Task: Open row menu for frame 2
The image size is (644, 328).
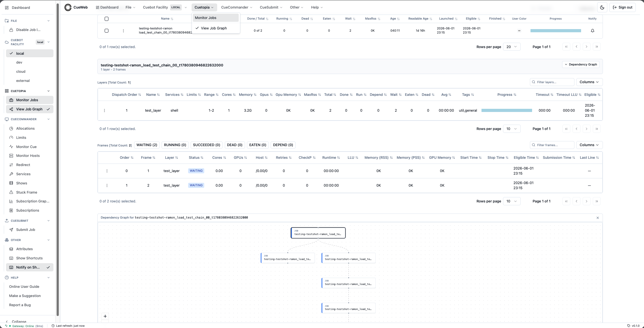Action: 107,185
